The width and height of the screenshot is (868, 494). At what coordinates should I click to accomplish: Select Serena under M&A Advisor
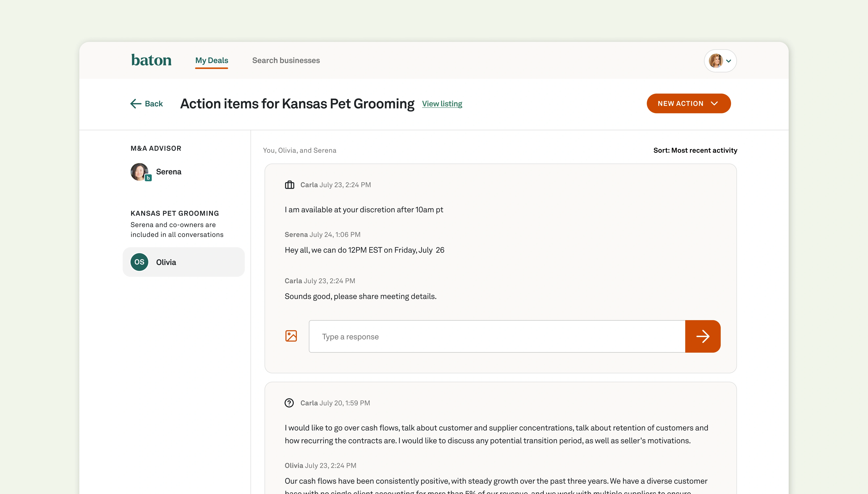tap(168, 172)
